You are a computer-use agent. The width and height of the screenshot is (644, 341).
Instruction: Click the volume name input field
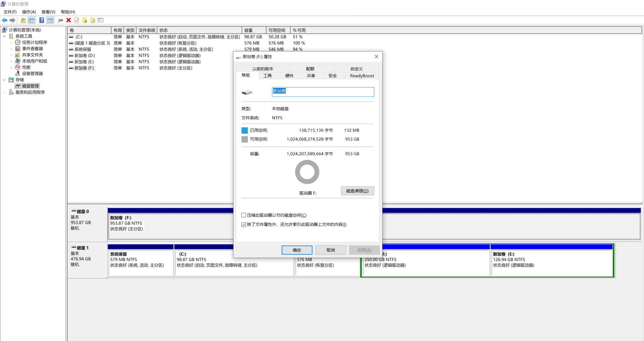pyautogui.click(x=323, y=92)
